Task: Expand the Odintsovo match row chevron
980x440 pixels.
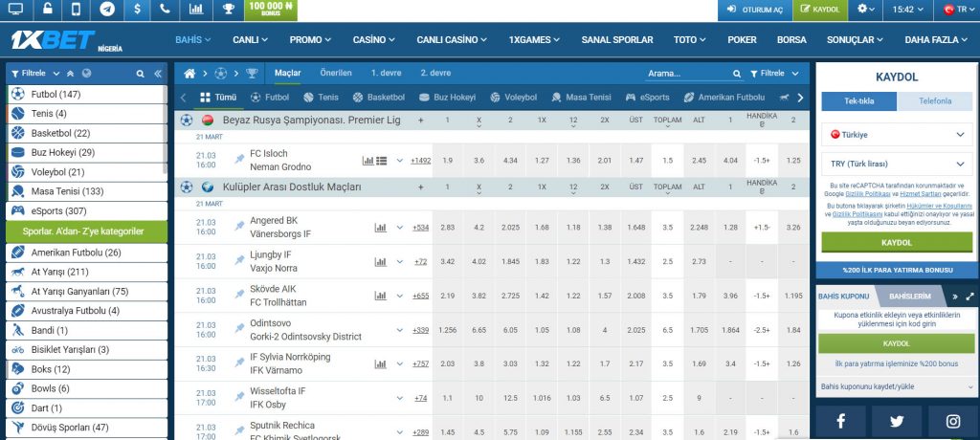Action: point(400,330)
